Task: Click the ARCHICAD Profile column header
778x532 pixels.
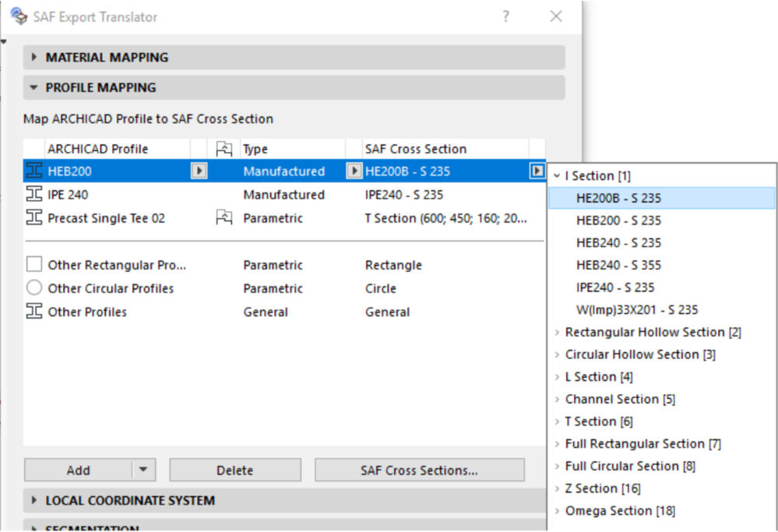Action: pos(117,149)
